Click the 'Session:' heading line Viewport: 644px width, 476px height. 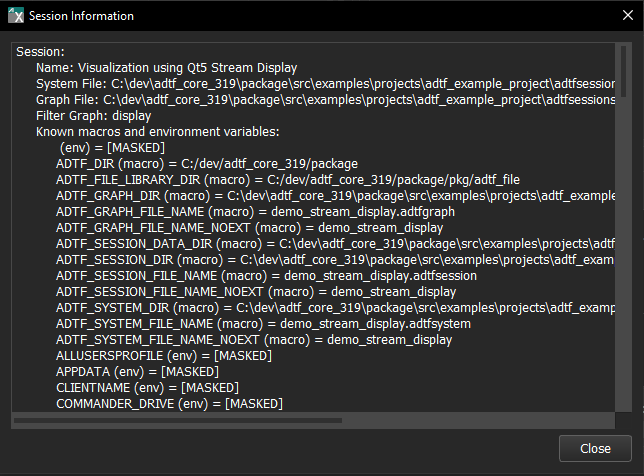pos(40,52)
